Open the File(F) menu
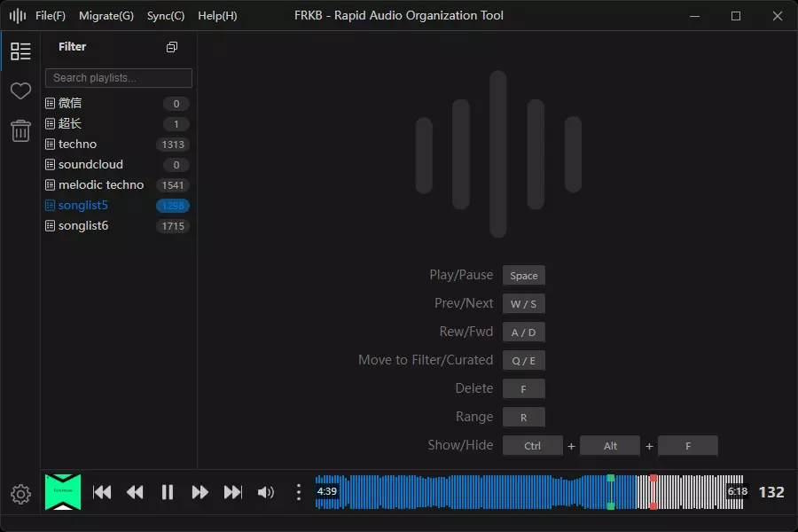This screenshot has height=532, width=798. point(51,16)
